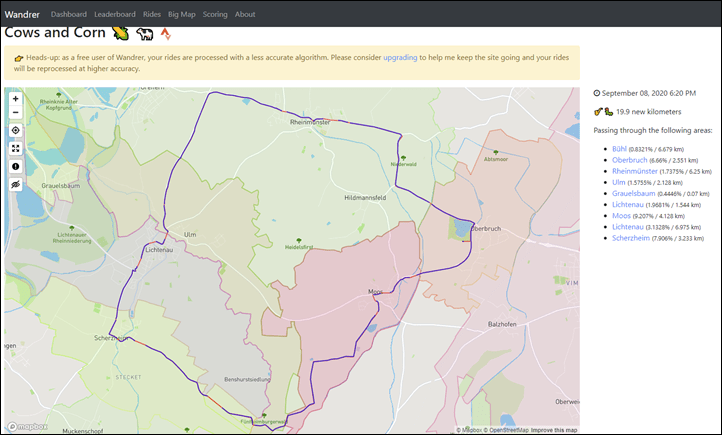The height and width of the screenshot is (435, 722).
Task: Click the locate/geolocation map button
Action: [x=16, y=130]
